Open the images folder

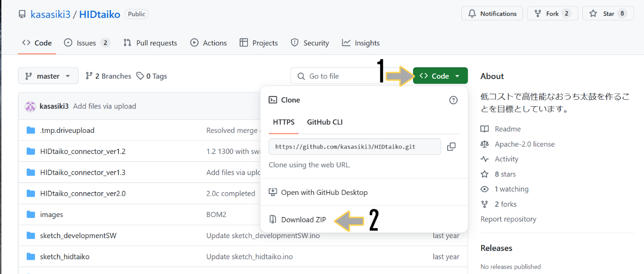(x=52, y=215)
